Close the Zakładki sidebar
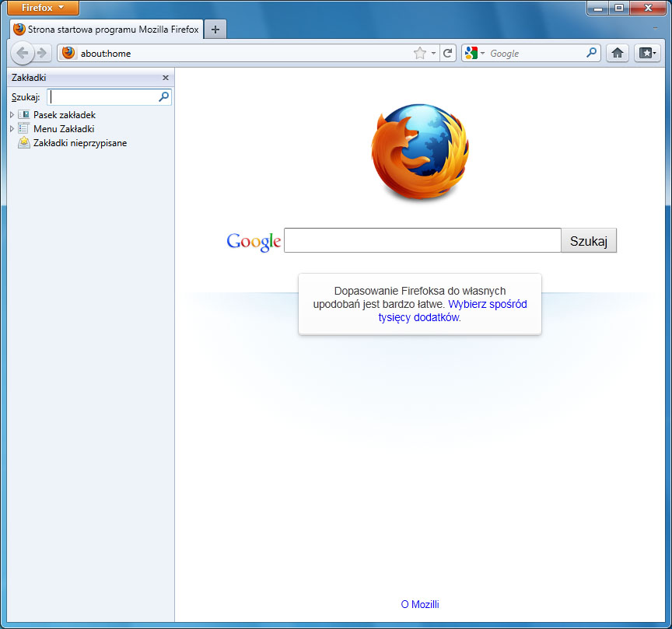The height and width of the screenshot is (629, 672). tap(166, 78)
